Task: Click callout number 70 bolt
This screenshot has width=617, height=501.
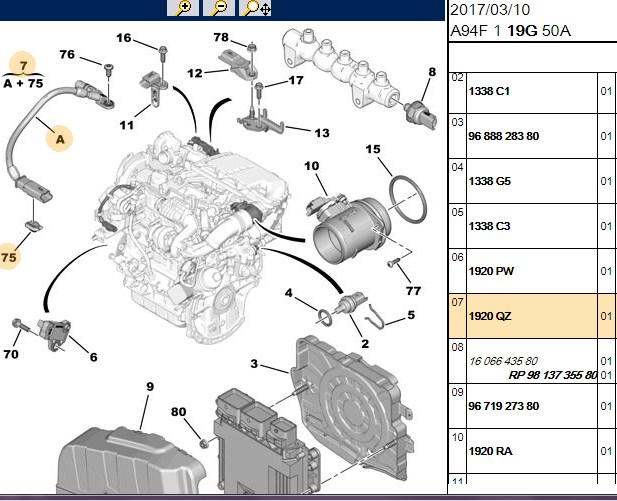Action: [x=11, y=354]
